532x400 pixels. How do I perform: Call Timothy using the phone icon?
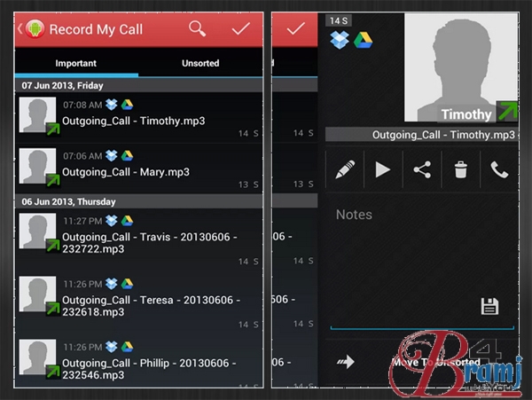(499, 169)
